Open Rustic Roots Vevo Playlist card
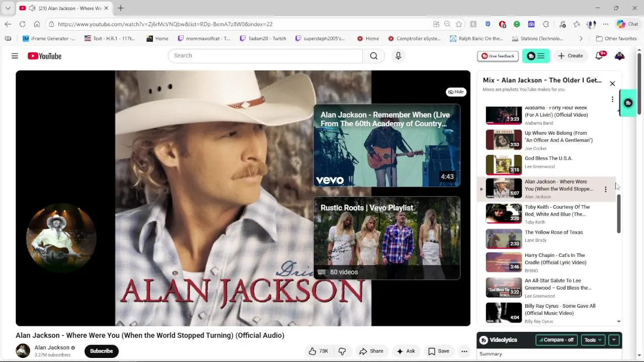Screen dimensions: 644x362 tap(386, 238)
